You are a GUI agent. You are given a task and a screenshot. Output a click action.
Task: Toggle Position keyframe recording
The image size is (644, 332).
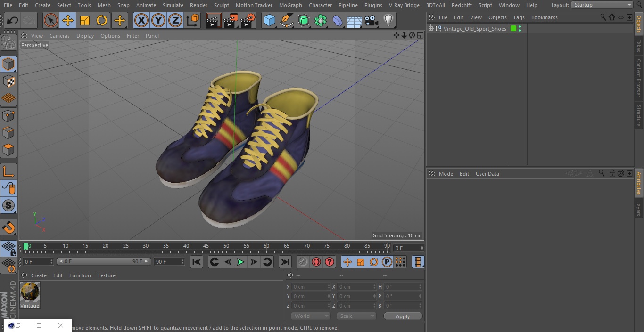click(347, 262)
